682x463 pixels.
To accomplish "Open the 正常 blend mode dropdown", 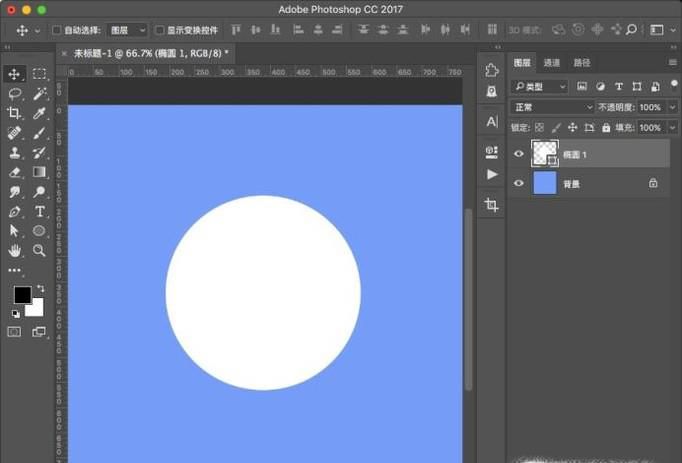I will [x=552, y=107].
